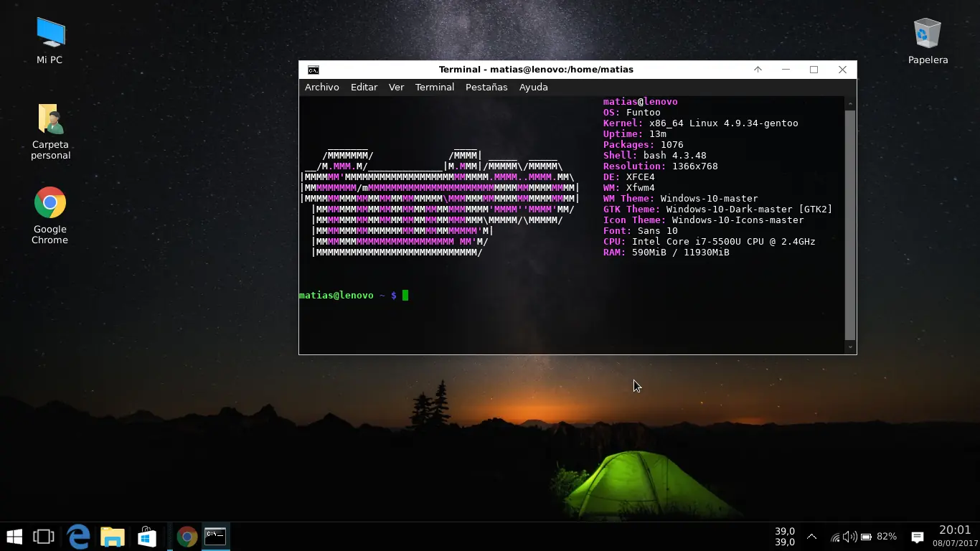
Task: Click the Task View taskbar icon
Action: click(44, 537)
